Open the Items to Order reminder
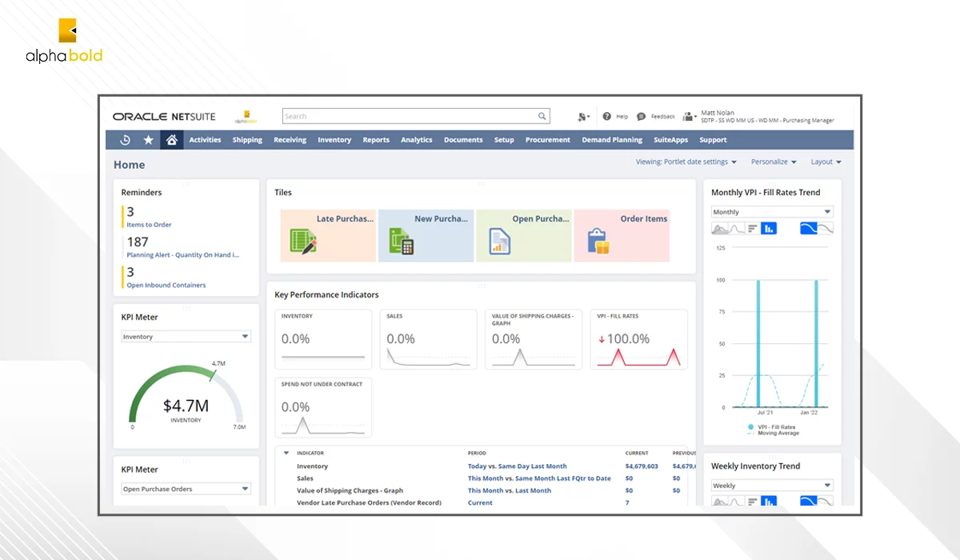 [x=149, y=225]
